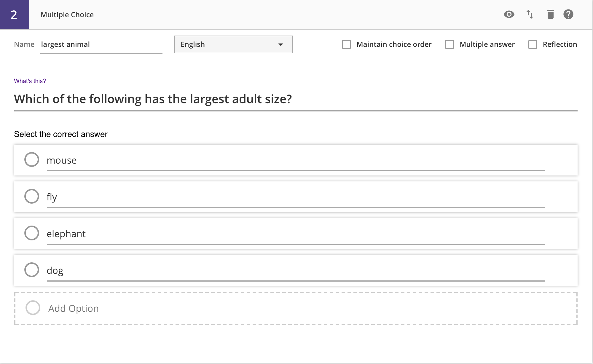Edit the elephant option text

(x=295, y=234)
